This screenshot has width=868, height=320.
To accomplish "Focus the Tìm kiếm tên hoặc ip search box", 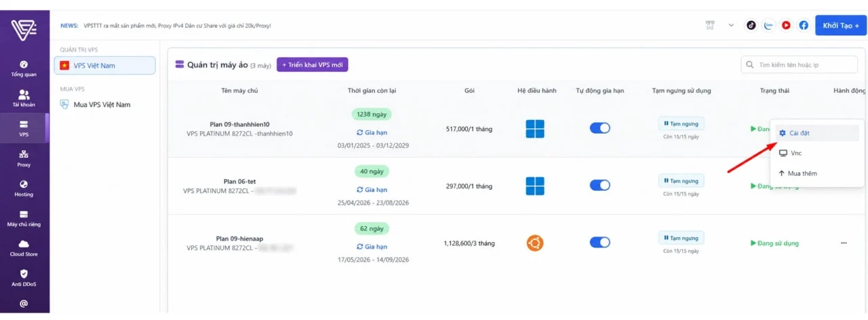I will tap(799, 64).
